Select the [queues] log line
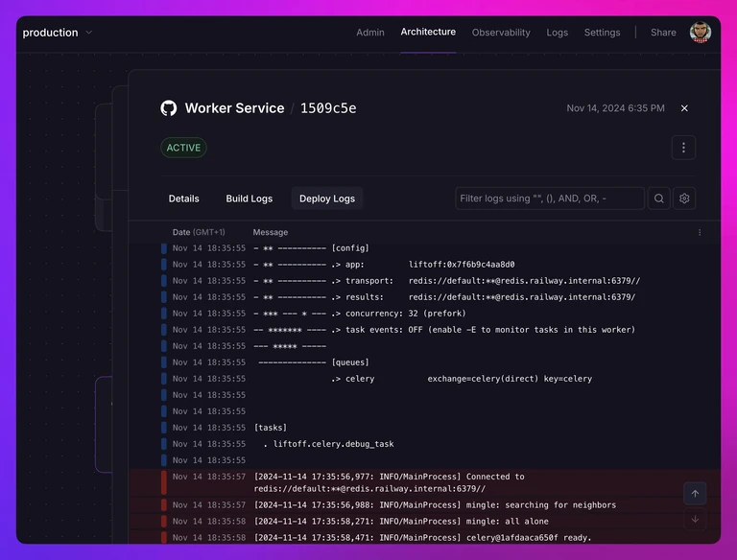 pos(424,362)
